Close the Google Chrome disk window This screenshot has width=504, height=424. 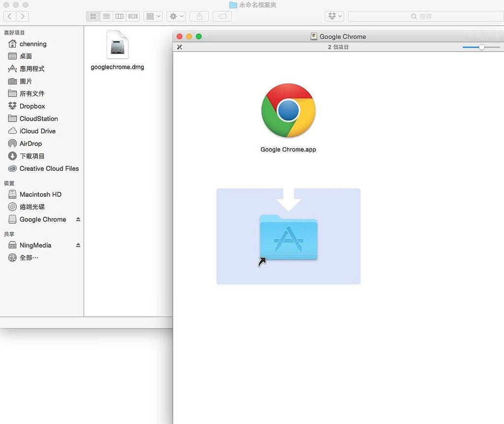179,36
